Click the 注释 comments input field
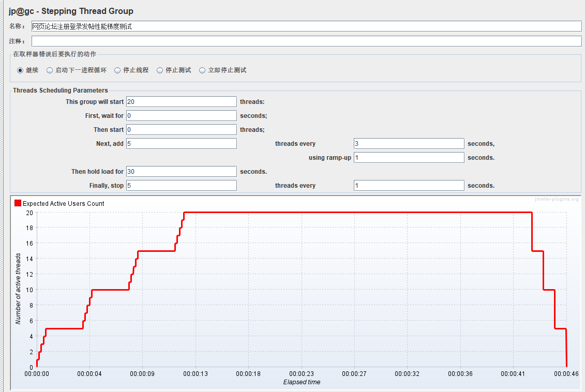585x392 pixels. click(x=306, y=41)
